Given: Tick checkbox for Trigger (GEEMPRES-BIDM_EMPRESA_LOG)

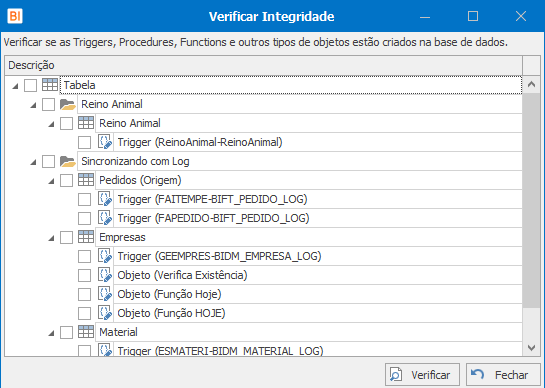Looking at the screenshot, I should [84, 256].
